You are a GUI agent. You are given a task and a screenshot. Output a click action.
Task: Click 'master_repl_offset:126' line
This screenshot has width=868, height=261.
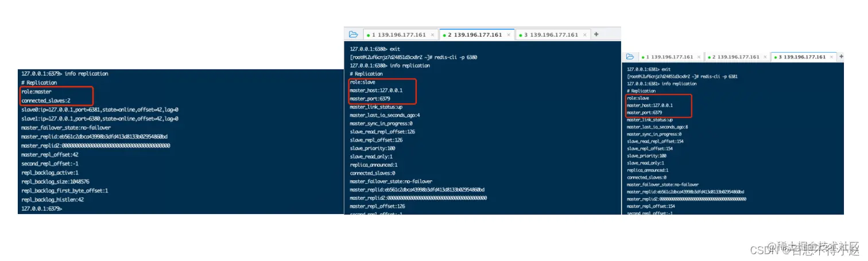coord(378,206)
